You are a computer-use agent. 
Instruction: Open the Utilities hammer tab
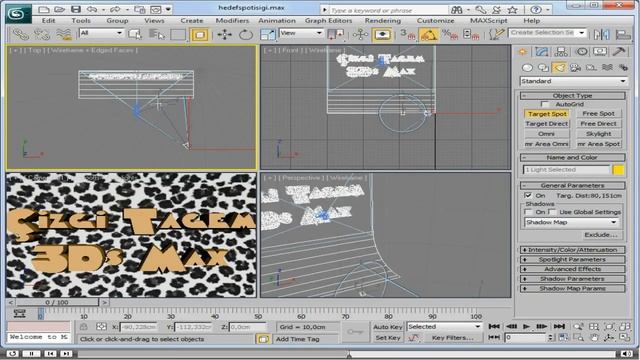(x=619, y=52)
